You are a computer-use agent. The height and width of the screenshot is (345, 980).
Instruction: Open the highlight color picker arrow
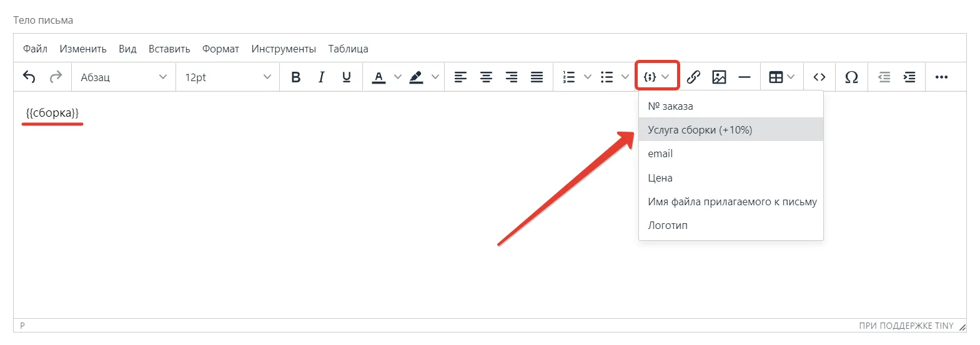pos(435,77)
